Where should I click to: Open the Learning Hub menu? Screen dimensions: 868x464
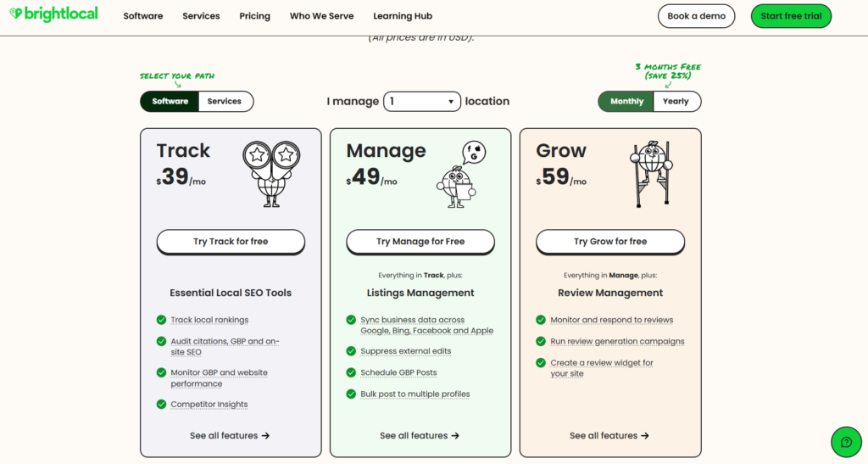(403, 16)
